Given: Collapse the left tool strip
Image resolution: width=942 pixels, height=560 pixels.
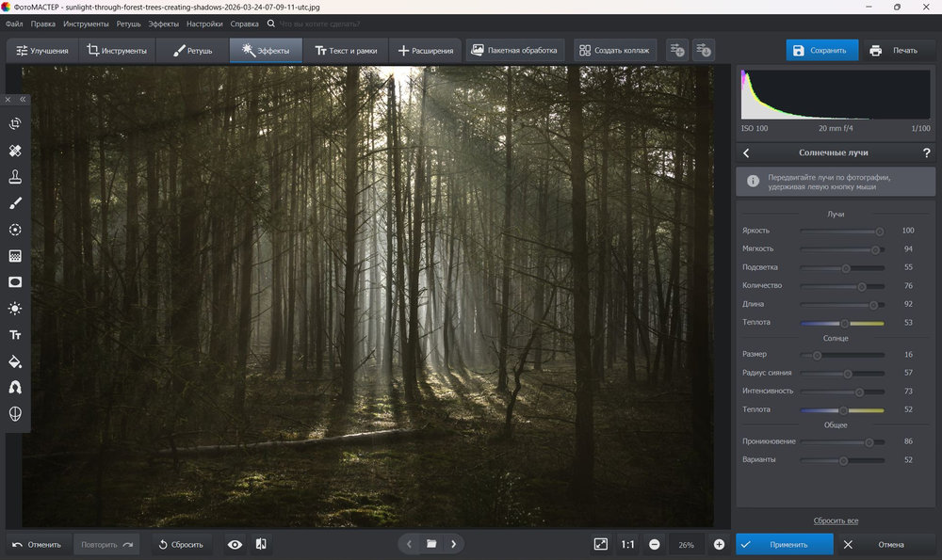Looking at the screenshot, I should 23,100.
